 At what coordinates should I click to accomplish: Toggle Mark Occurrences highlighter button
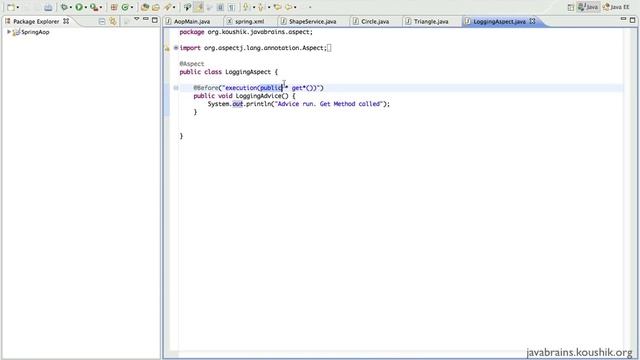198,7
